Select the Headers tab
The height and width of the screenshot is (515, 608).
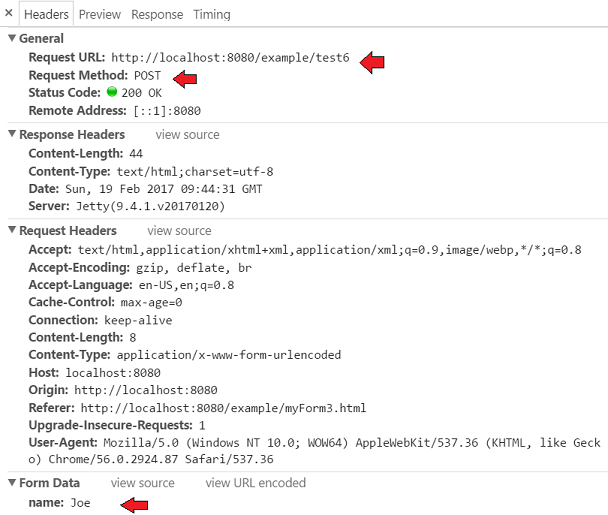click(x=46, y=14)
